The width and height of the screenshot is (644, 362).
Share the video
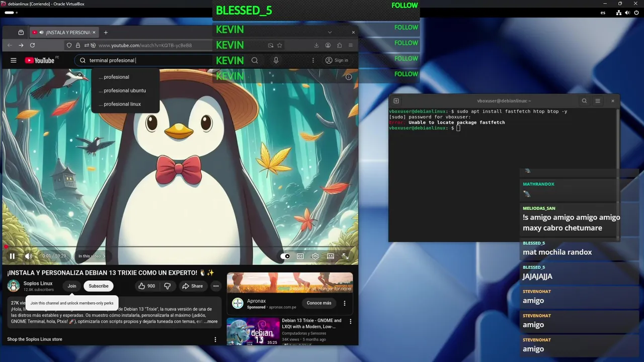[x=193, y=286]
